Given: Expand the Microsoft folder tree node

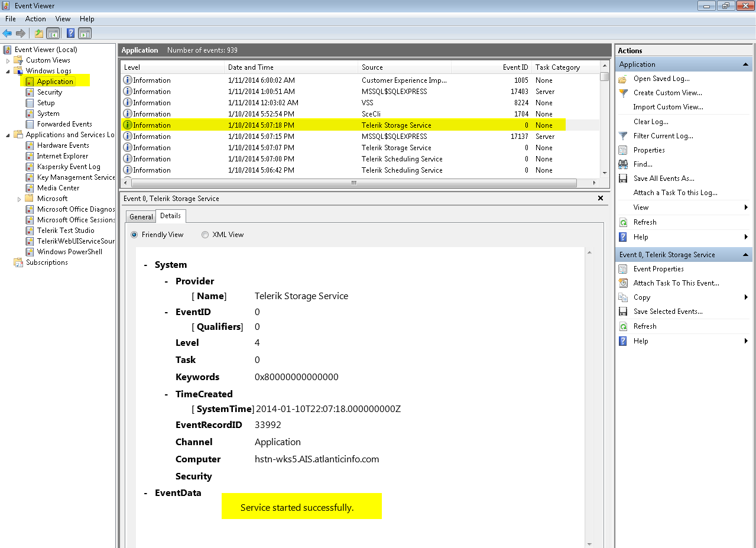Looking at the screenshot, I should [20, 199].
